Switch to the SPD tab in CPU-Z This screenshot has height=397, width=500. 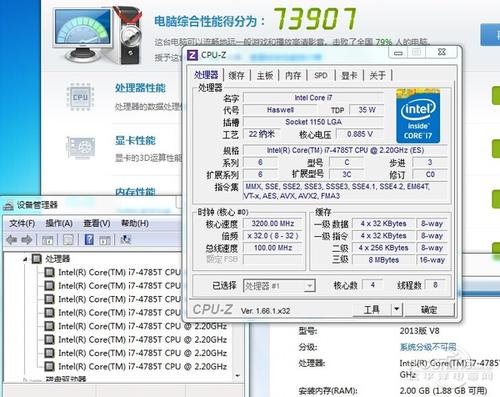click(321, 76)
